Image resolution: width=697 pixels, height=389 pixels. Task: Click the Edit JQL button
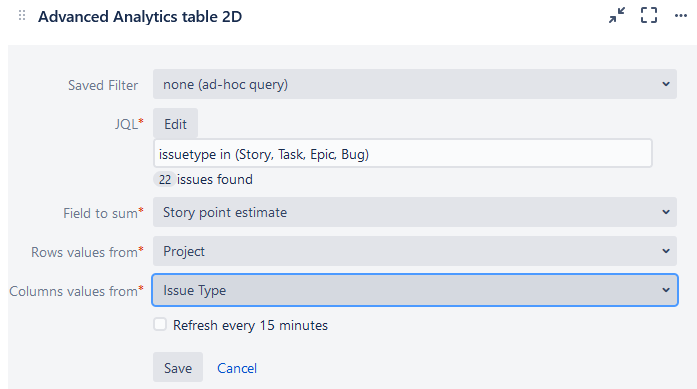coord(176,124)
